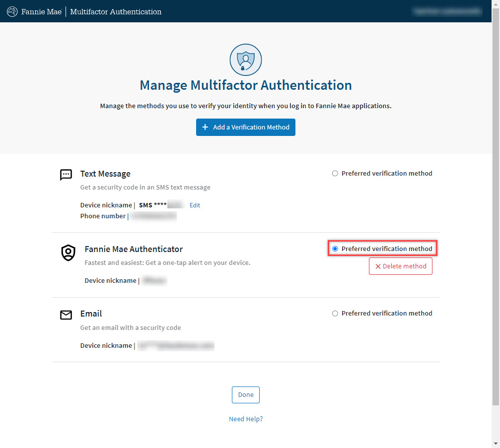The width and height of the screenshot is (500, 448).
Task: Click the Text Message chat bubble icon
Action: [x=66, y=175]
